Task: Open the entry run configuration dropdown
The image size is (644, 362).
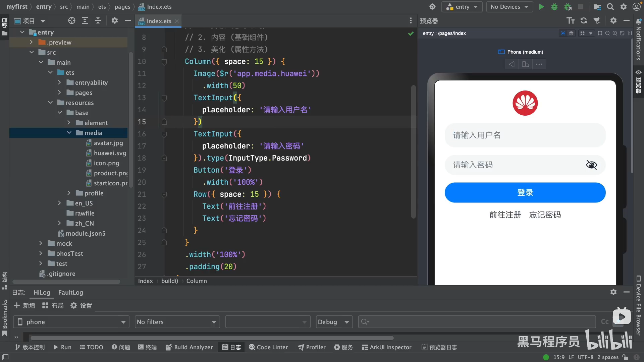Action: (462, 7)
